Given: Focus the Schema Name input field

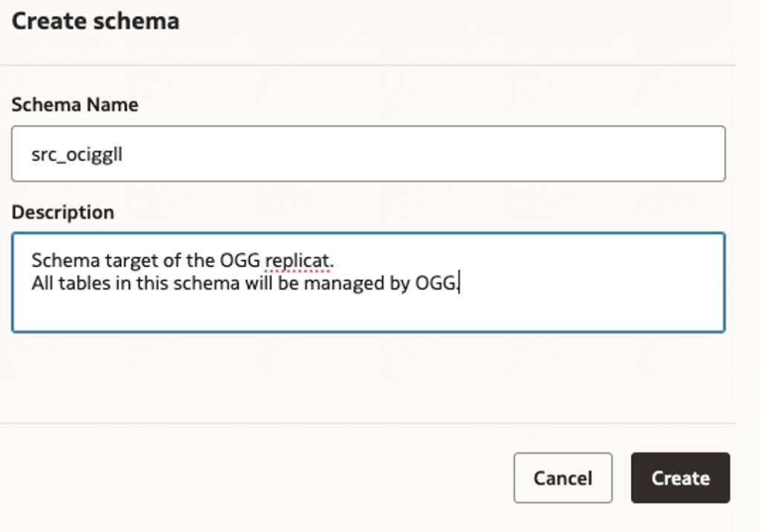Looking at the screenshot, I should point(368,154).
